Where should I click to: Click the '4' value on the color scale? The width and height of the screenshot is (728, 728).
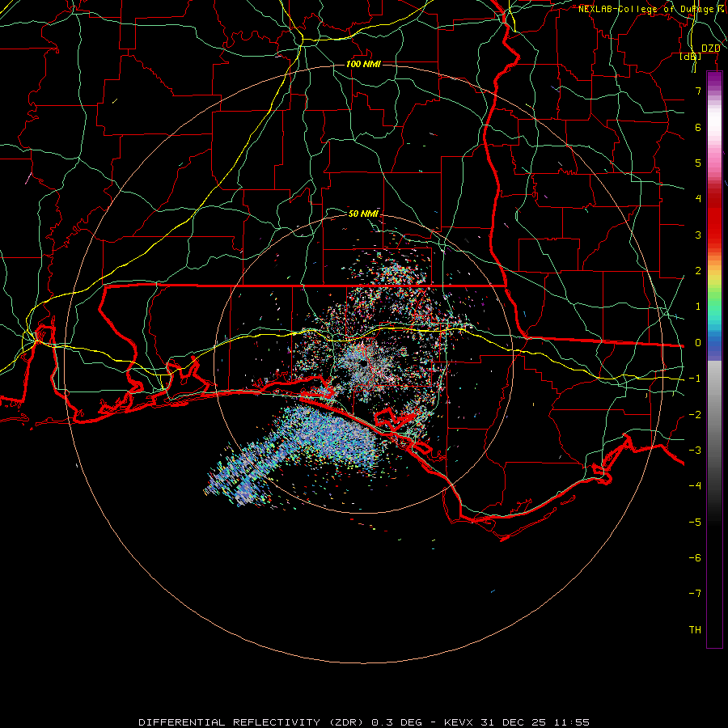coord(698,199)
